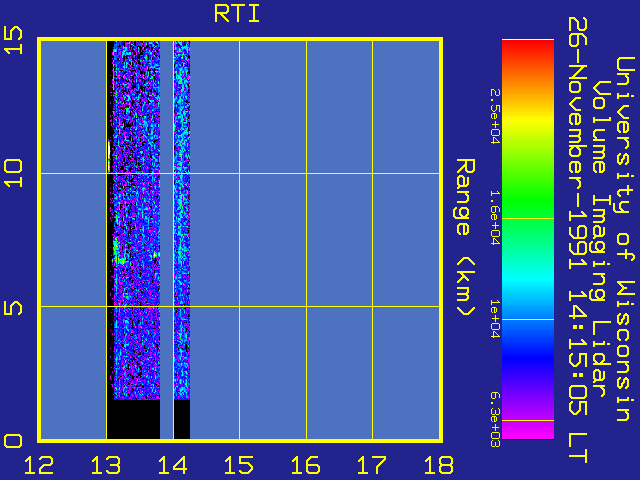The height and width of the screenshot is (480, 640).
Task: Click the white spike near 10 km range
Action: click(x=109, y=156)
